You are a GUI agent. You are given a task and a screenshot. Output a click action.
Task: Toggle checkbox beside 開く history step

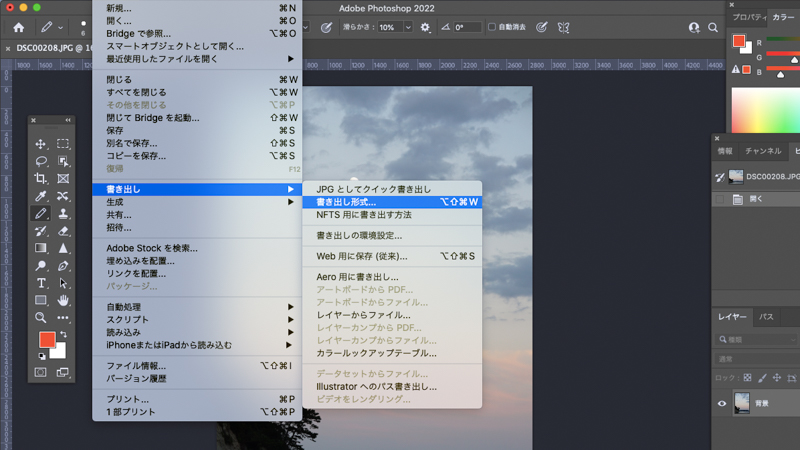coord(720,199)
